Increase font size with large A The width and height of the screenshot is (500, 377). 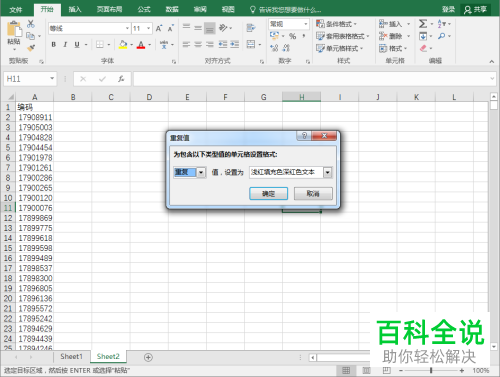[159, 28]
